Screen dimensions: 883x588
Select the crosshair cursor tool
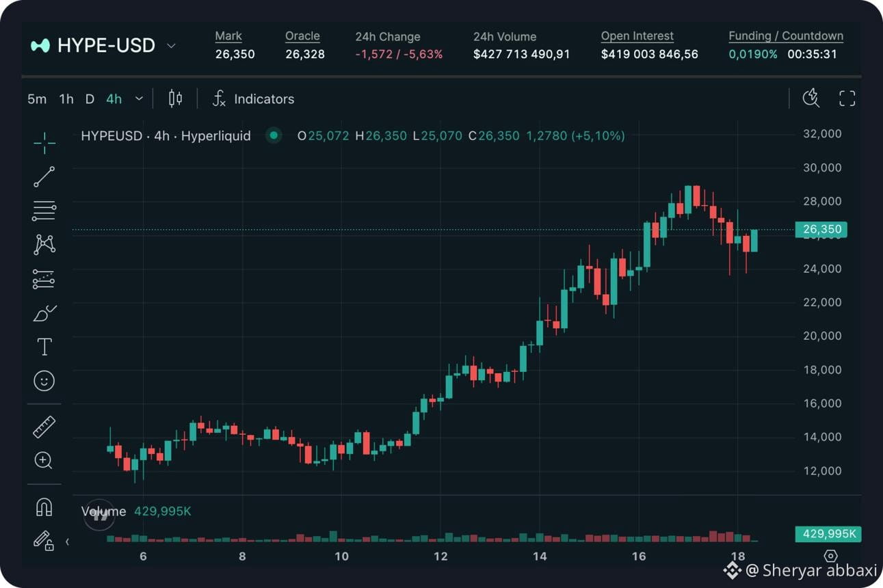coord(44,142)
